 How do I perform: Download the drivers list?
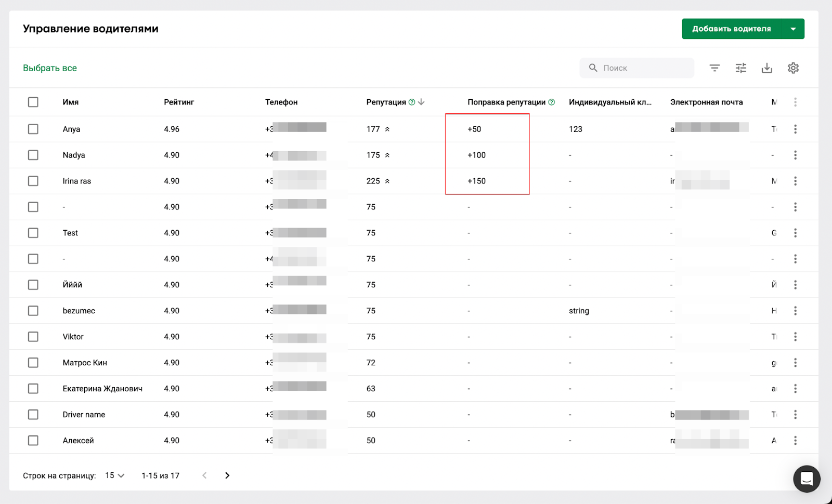pyautogui.click(x=767, y=68)
